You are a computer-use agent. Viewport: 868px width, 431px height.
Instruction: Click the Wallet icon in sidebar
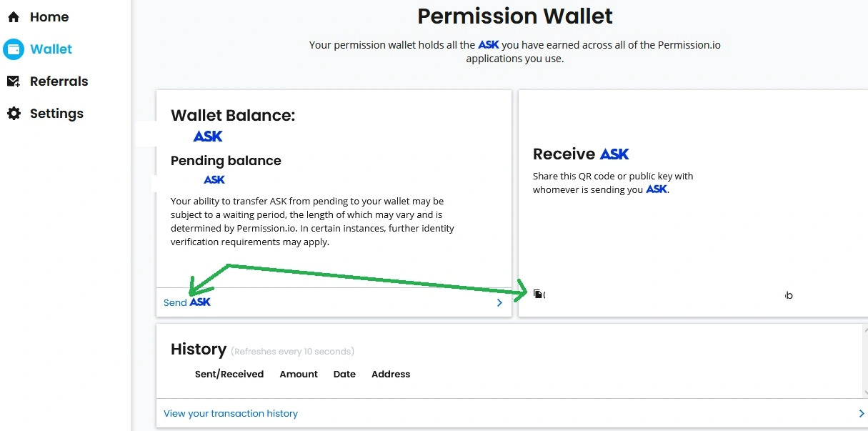14,49
